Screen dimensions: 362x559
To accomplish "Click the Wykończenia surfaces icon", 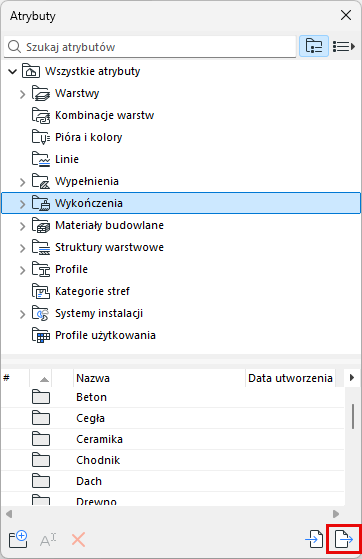I will click(41, 203).
